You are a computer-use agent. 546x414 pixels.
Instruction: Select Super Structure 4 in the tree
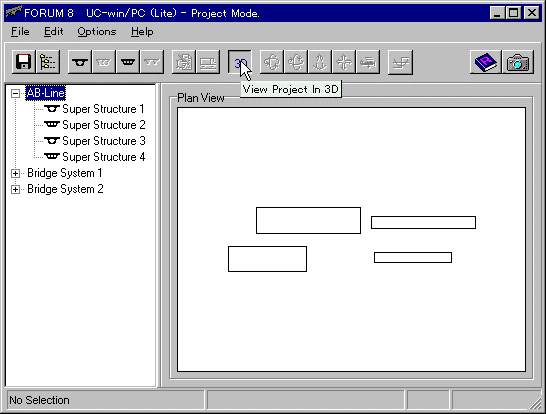pyautogui.click(x=103, y=157)
